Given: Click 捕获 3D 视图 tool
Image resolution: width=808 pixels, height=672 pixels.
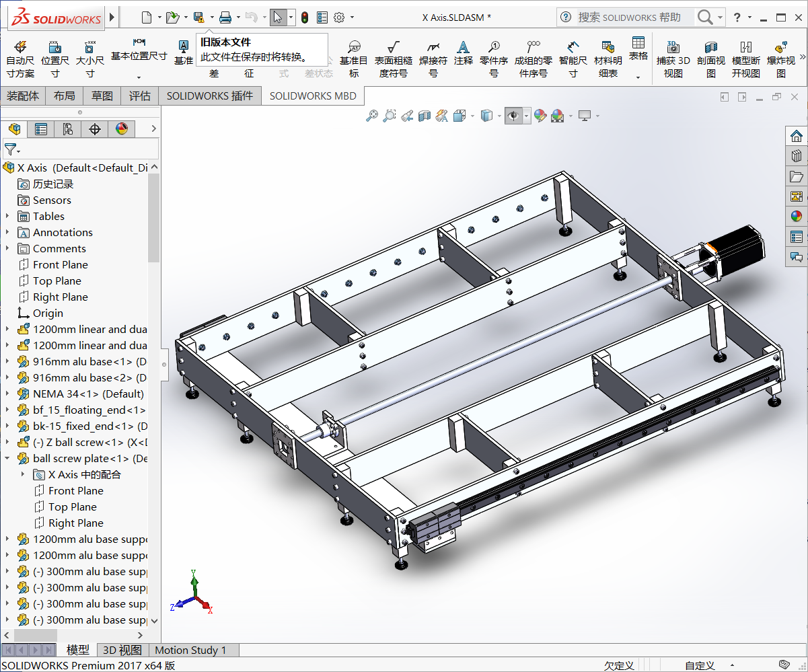Looking at the screenshot, I should click(x=673, y=59).
